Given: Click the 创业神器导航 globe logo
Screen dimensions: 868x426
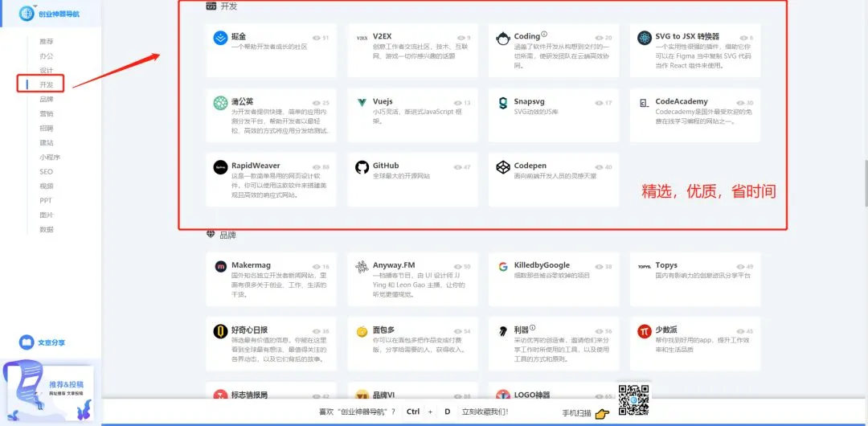Looking at the screenshot, I should click(27, 14).
